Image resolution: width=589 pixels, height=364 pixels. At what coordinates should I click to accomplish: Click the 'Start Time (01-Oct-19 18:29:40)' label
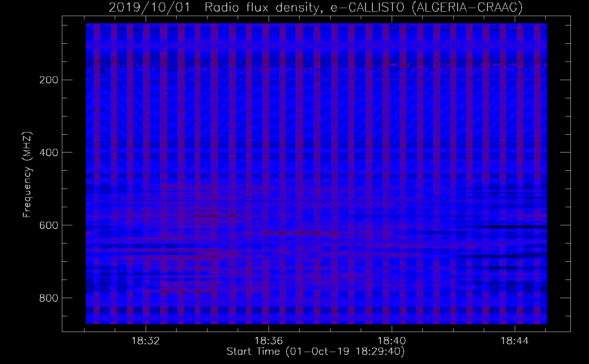(x=316, y=352)
